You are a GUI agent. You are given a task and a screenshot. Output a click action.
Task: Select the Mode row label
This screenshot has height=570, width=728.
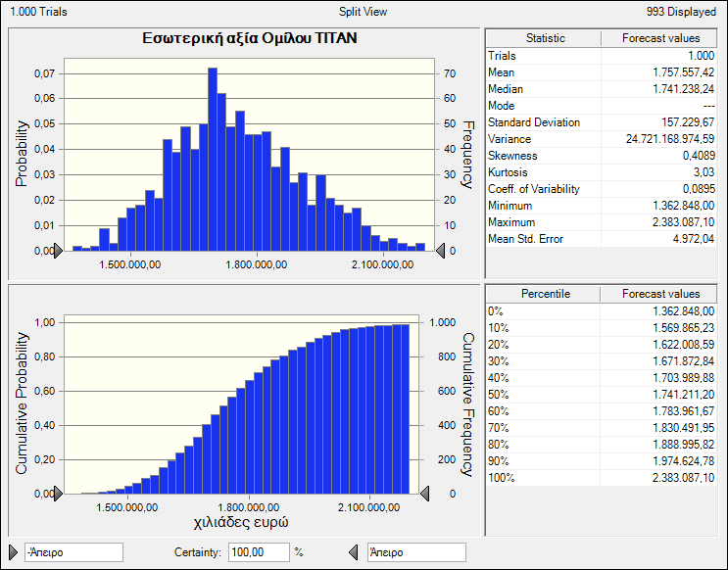[x=501, y=106]
